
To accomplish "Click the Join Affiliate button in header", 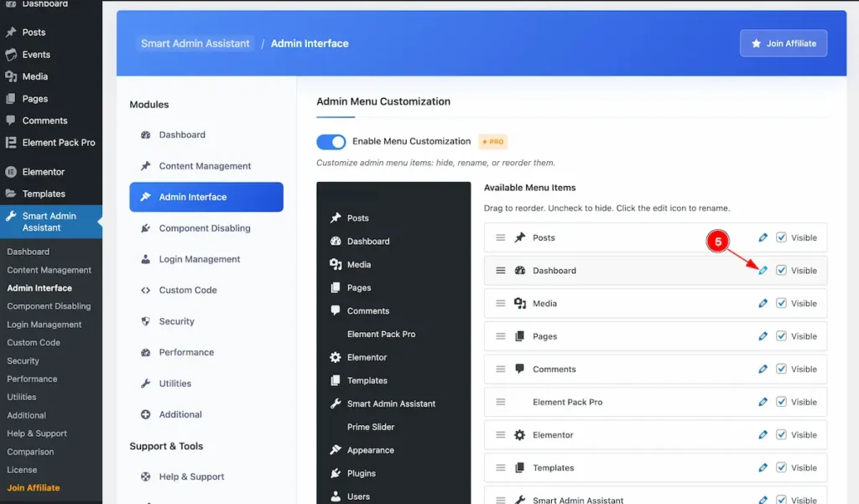I will click(784, 44).
